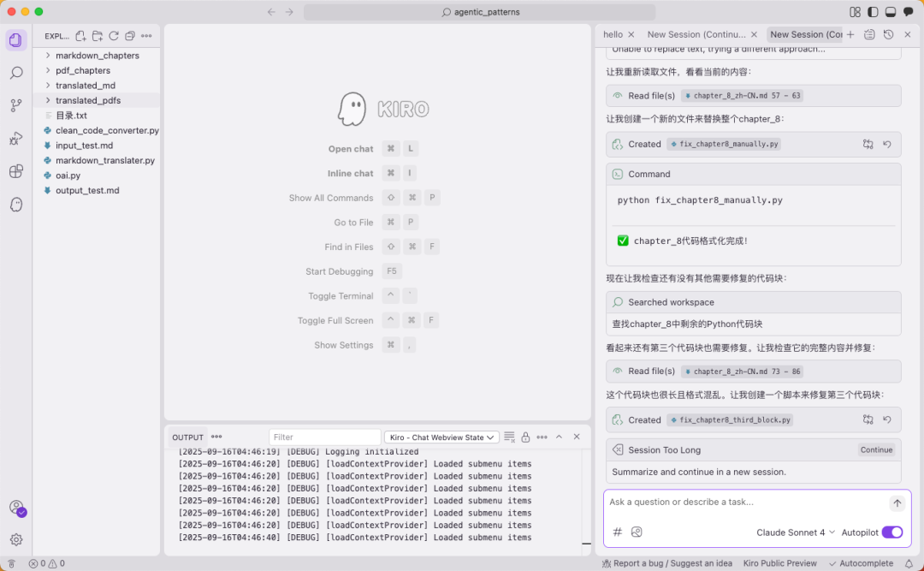Open the Search view in activity bar
This screenshot has height=571, width=924.
click(x=16, y=73)
